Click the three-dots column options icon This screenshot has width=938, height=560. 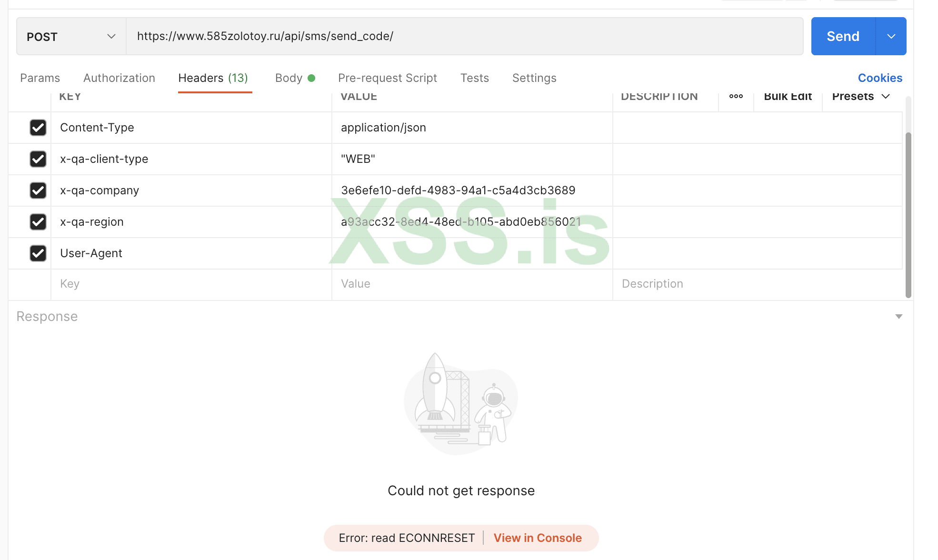coord(736,96)
